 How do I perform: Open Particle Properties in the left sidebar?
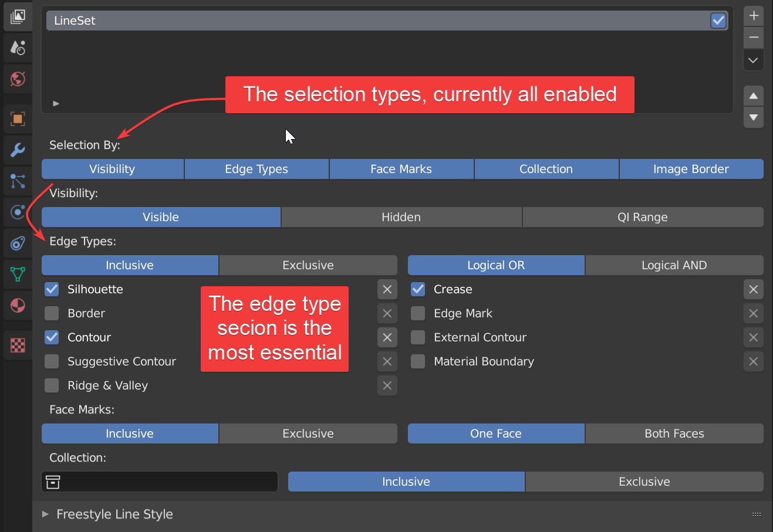tap(18, 181)
